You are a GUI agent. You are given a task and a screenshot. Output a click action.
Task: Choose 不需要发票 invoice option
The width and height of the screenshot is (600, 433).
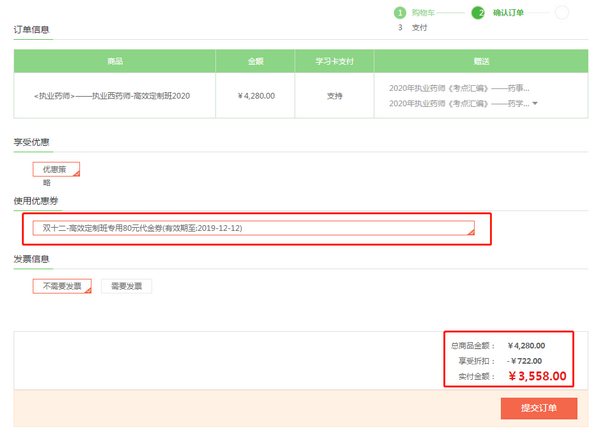click(62, 286)
